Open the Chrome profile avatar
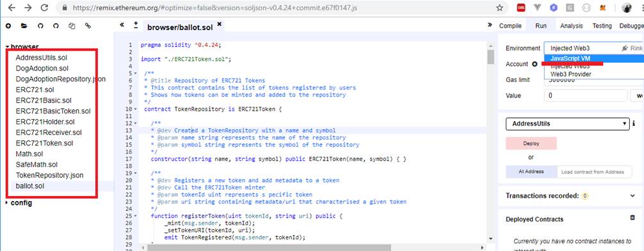 point(627,8)
